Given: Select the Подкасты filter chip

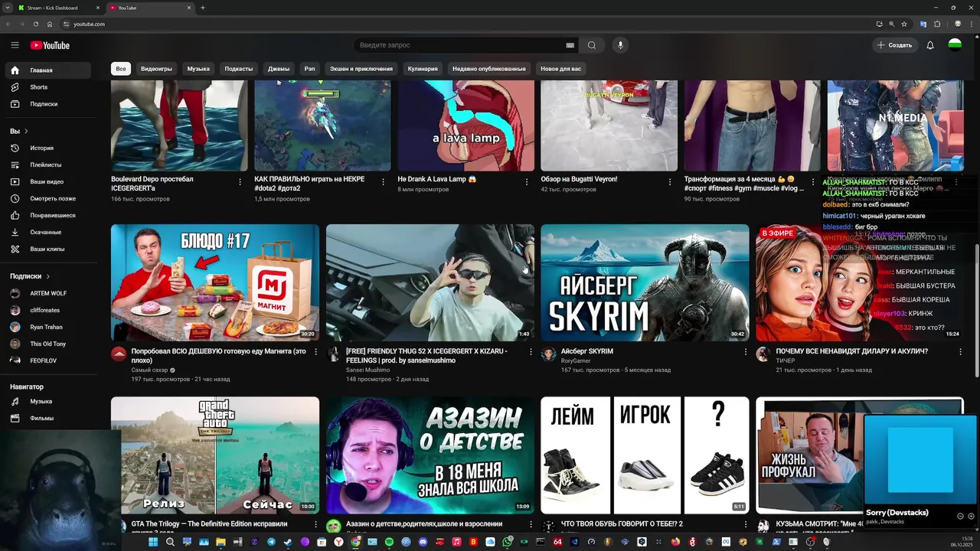Looking at the screenshot, I should 238,69.
